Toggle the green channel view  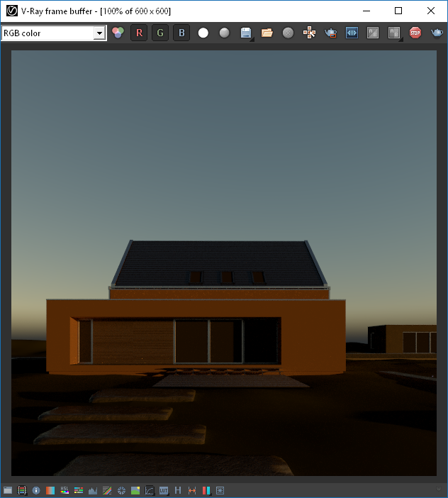point(160,33)
